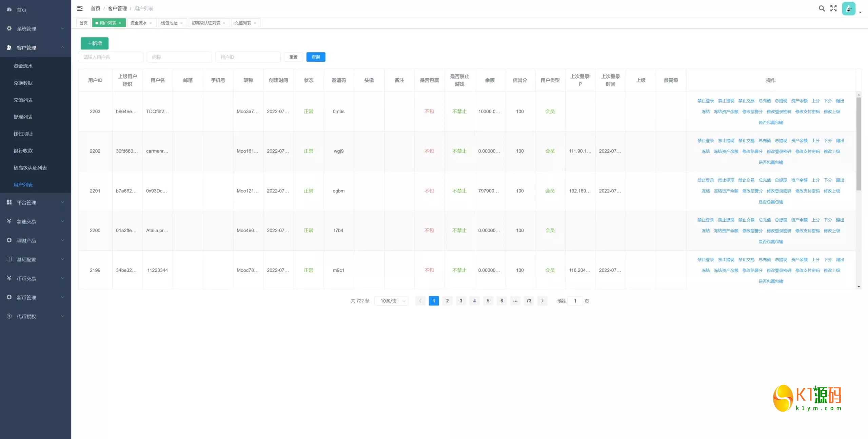Close the 钱包地址 tab via x icon
Screen dimensions: 868x439
pyautogui.click(x=181, y=23)
